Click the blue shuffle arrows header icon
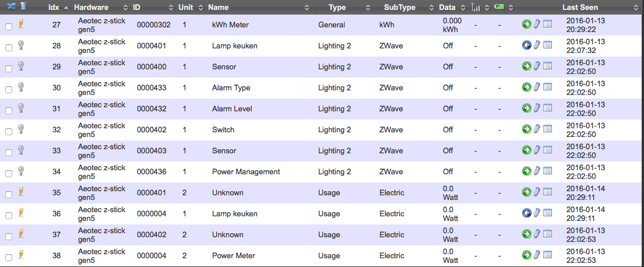This screenshot has width=644, height=267. pyautogui.click(x=11, y=6)
